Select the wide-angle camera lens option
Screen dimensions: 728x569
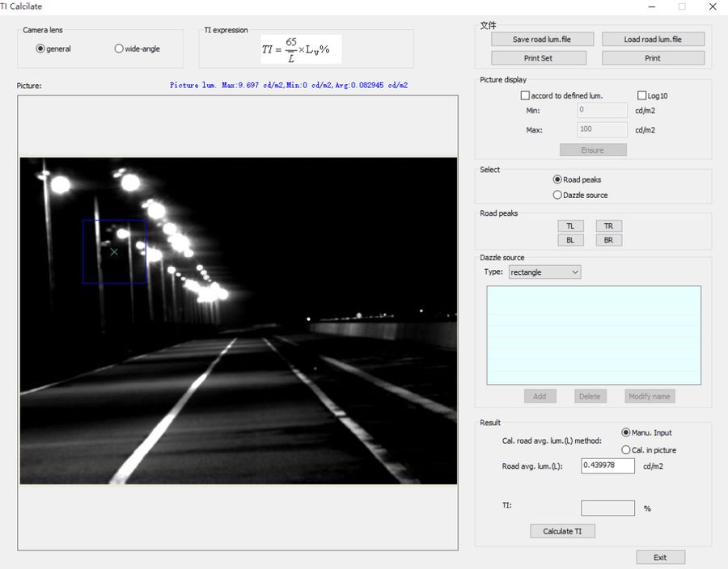[x=119, y=48]
